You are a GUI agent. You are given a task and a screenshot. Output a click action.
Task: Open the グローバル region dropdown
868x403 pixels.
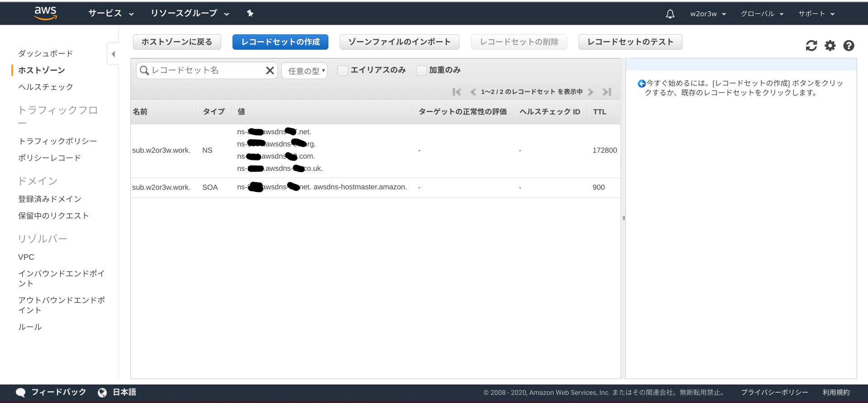[x=762, y=14]
